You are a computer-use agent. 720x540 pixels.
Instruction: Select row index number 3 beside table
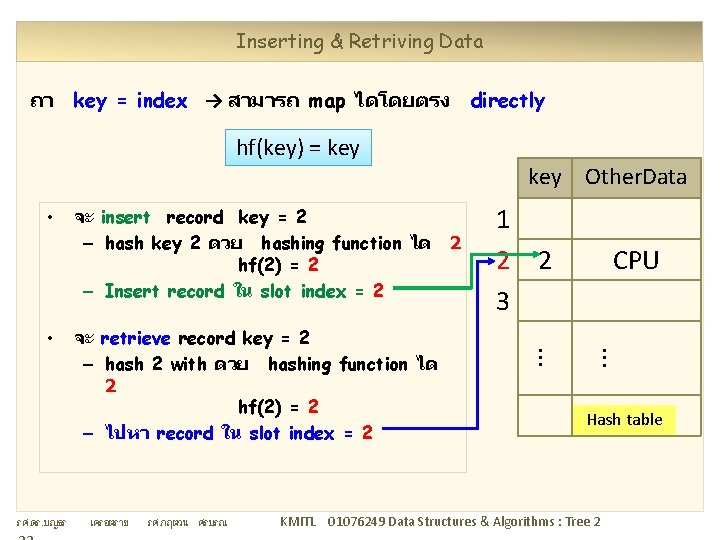(503, 302)
